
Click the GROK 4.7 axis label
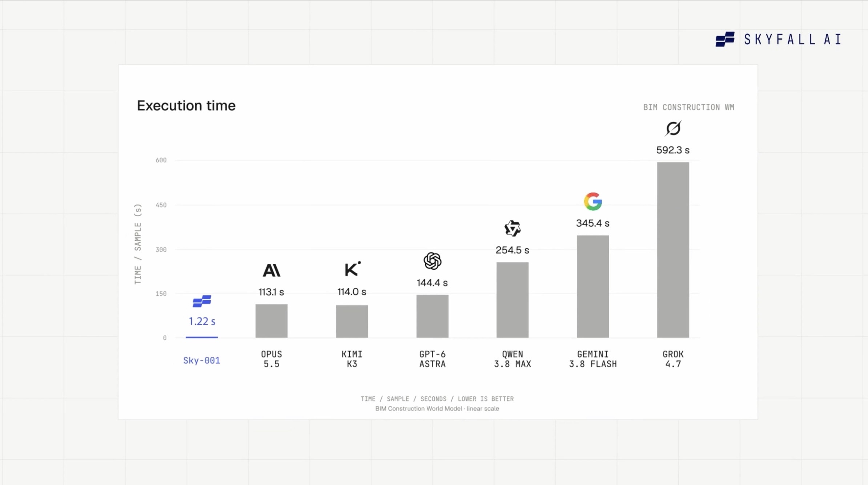tap(673, 359)
